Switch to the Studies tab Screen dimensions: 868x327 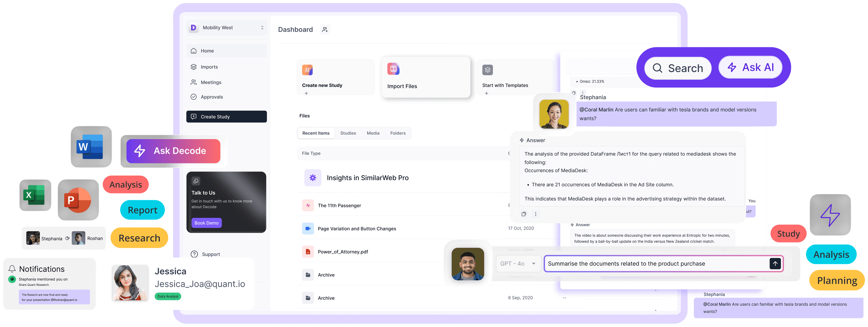348,133
